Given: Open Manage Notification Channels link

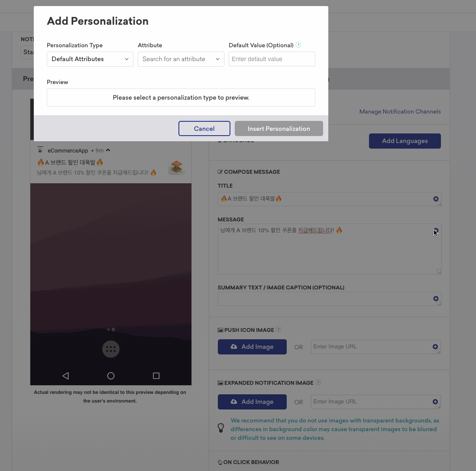Looking at the screenshot, I should [400, 111].
